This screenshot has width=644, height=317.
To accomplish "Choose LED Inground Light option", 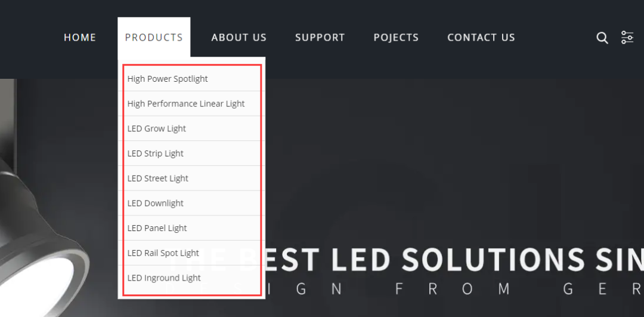I will (164, 278).
